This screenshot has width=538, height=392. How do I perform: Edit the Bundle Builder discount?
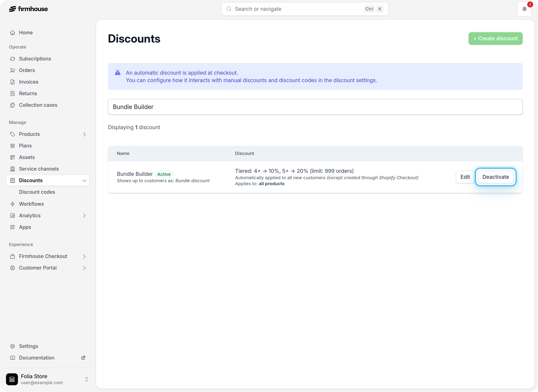(x=465, y=177)
